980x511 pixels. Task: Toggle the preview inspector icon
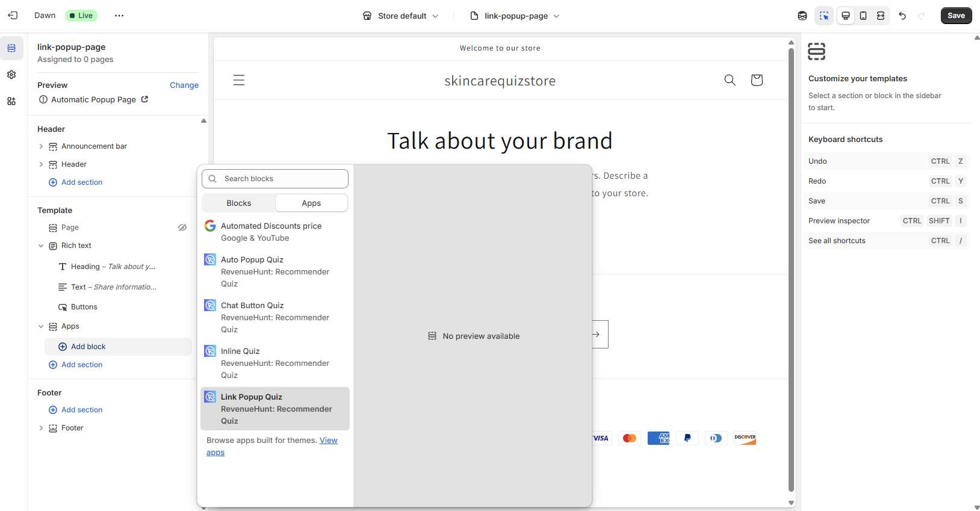click(824, 16)
